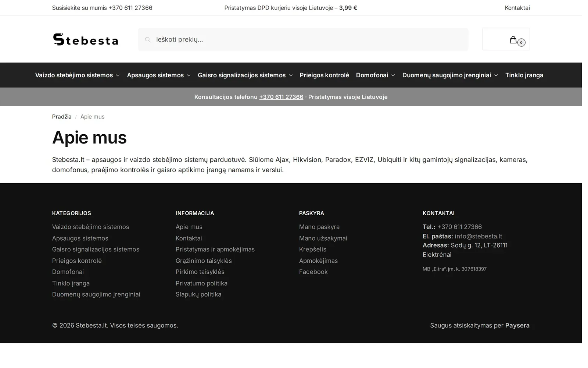
Task: Click MB Eltra company code text
Action: coord(455,269)
